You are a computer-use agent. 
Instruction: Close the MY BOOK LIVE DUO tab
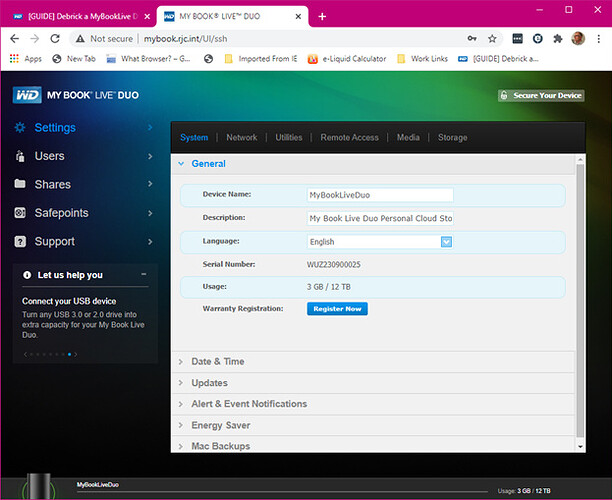tap(298, 16)
